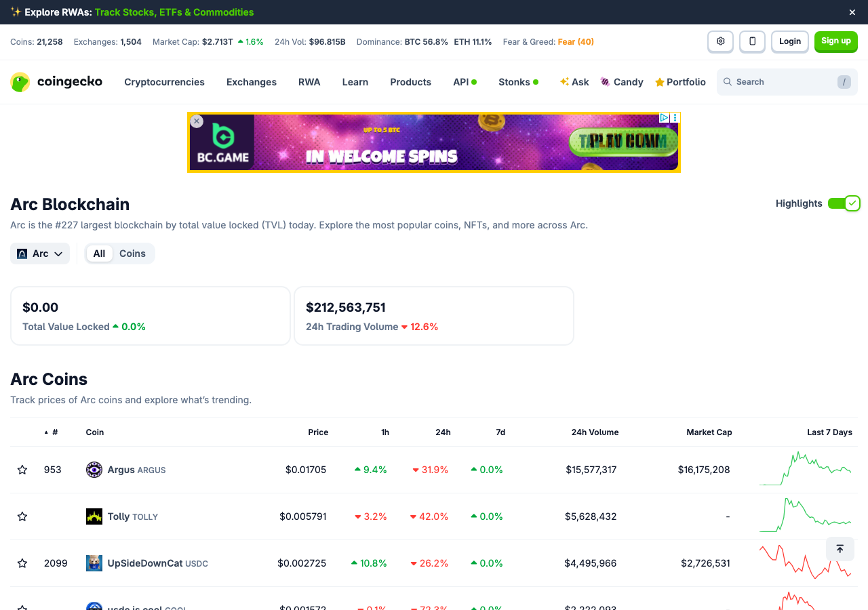The height and width of the screenshot is (610, 868).
Task: Switch to the Coins filter tab
Action: [132, 253]
